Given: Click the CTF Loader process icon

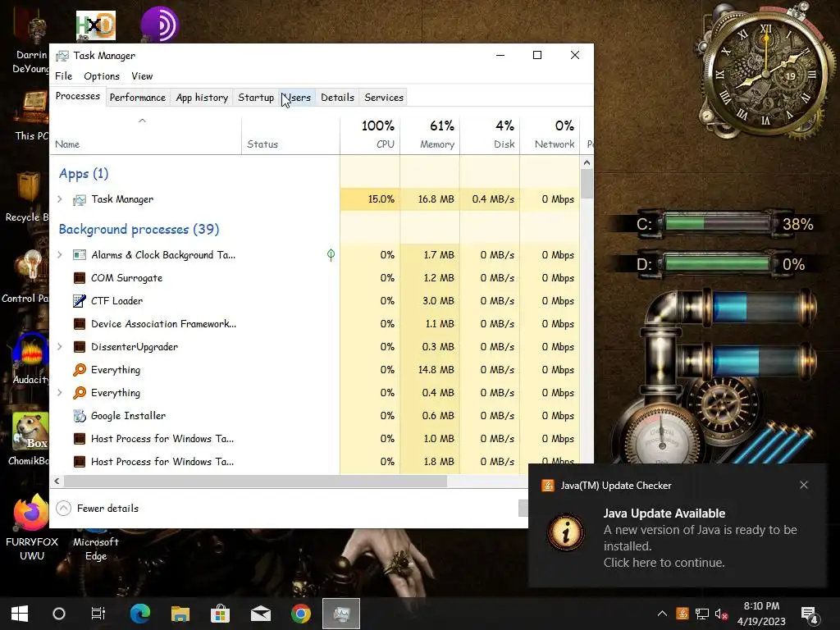Looking at the screenshot, I should 80,301.
